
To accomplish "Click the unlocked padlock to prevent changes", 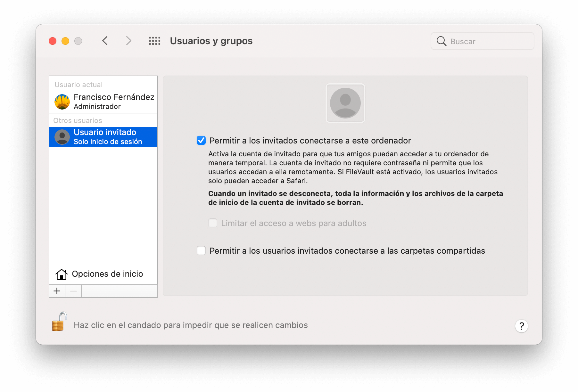I will tap(59, 325).
